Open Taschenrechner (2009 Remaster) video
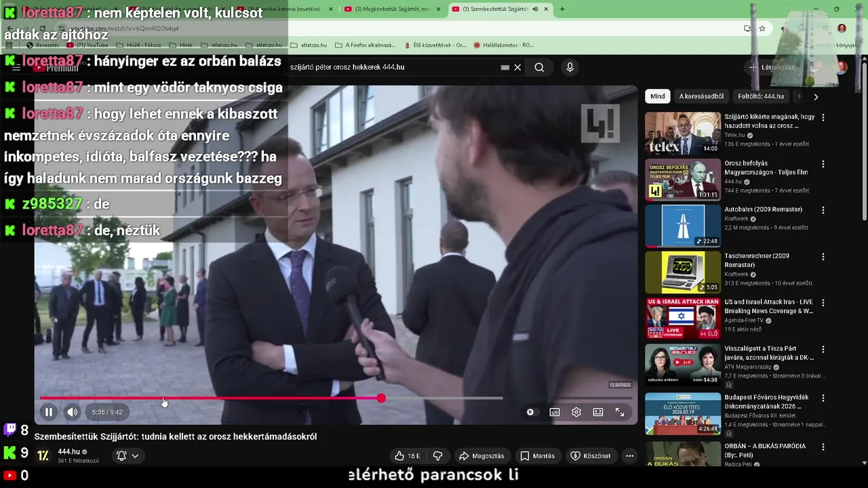The width and height of the screenshot is (868, 488). pos(683,272)
